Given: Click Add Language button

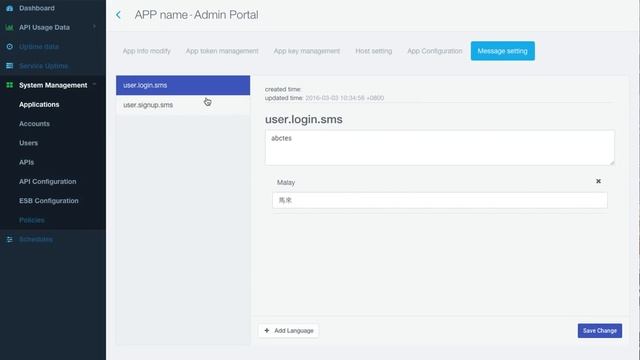Looking at the screenshot, I should click(x=289, y=331).
